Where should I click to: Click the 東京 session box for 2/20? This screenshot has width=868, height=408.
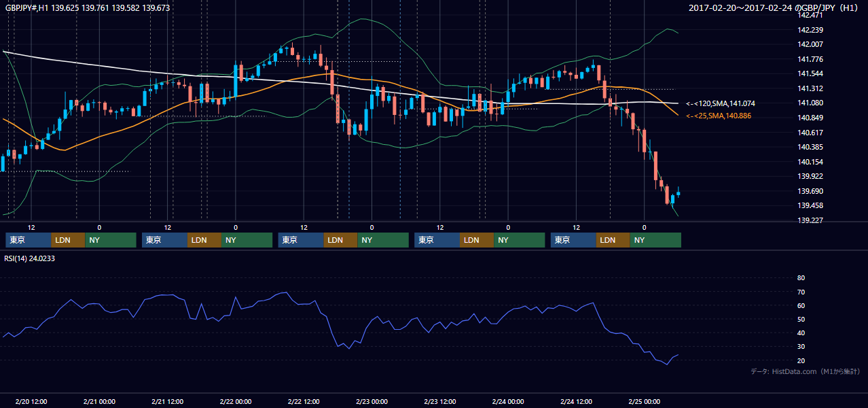click(29, 240)
